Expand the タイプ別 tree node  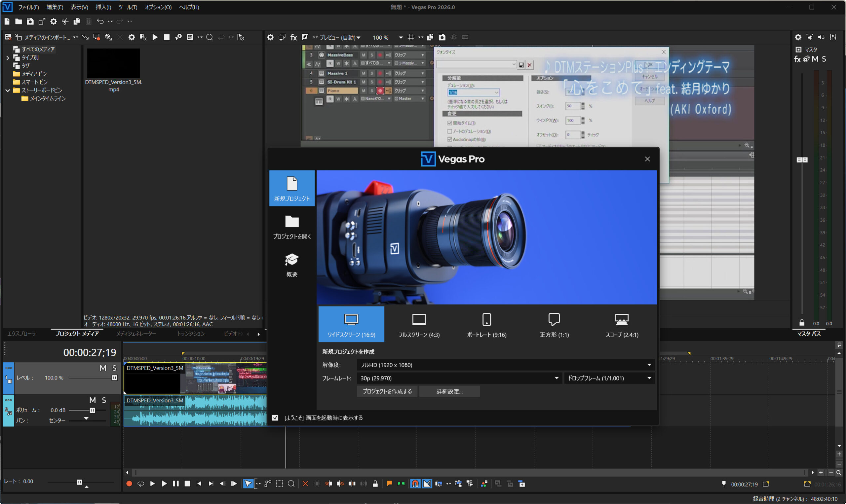tap(8, 58)
